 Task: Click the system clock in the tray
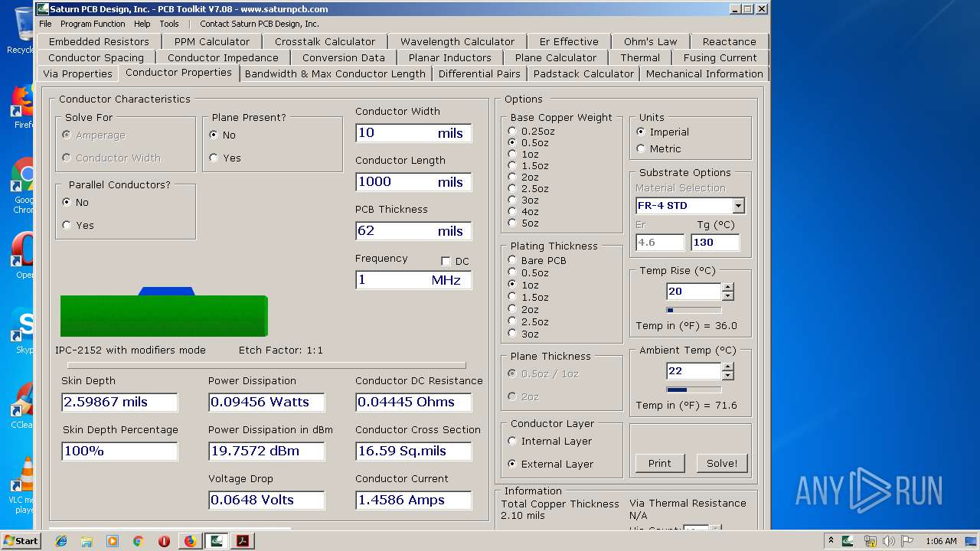[x=941, y=541]
